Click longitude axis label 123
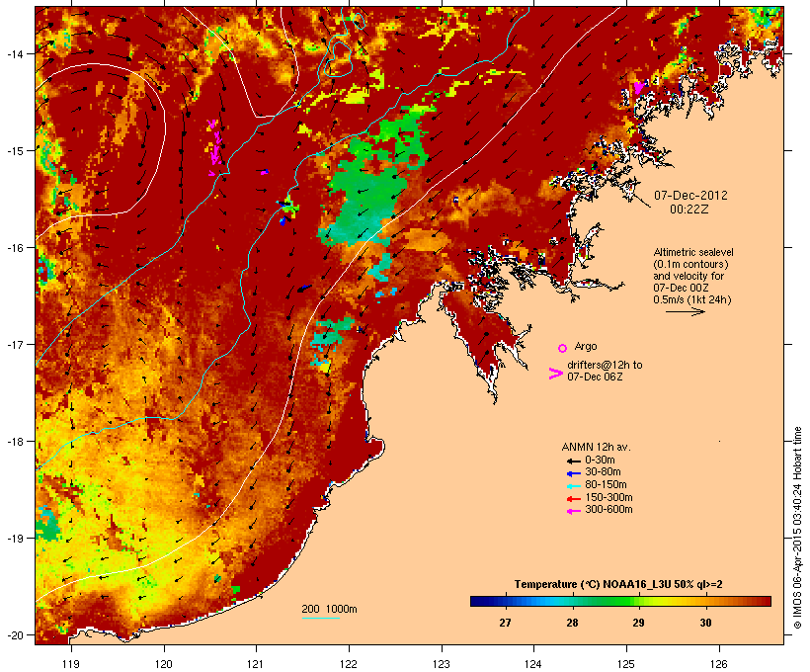 click(x=442, y=664)
